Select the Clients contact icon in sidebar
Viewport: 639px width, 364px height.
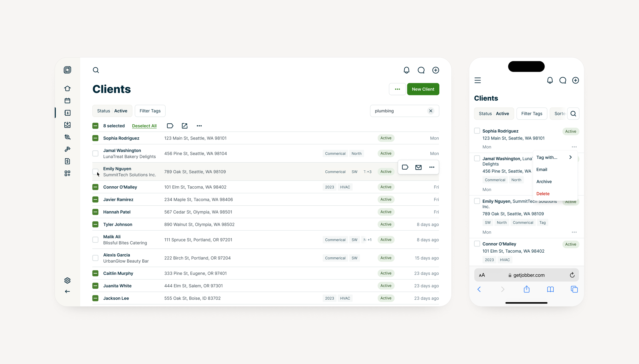[x=67, y=113]
